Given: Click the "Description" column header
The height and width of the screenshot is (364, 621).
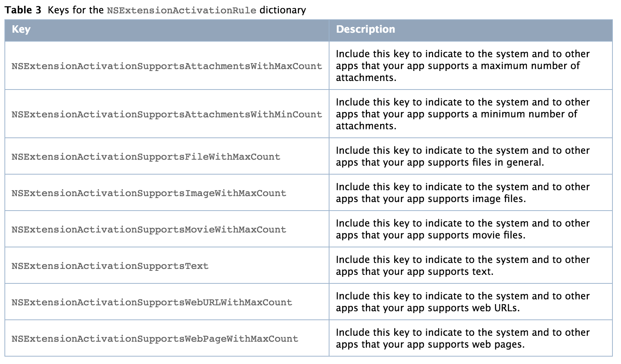Looking at the screenshot, I should click(365, 29).
